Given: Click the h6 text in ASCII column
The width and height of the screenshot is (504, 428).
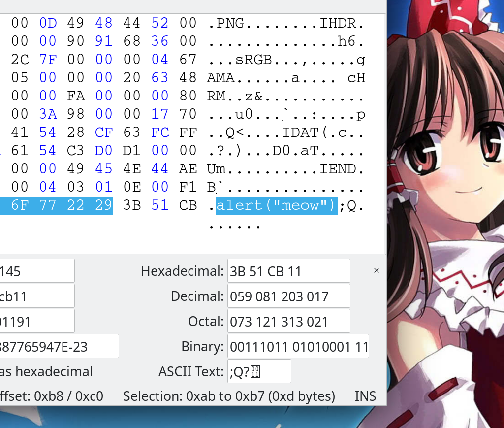Looking at the screenshot, I should (347, 41).
